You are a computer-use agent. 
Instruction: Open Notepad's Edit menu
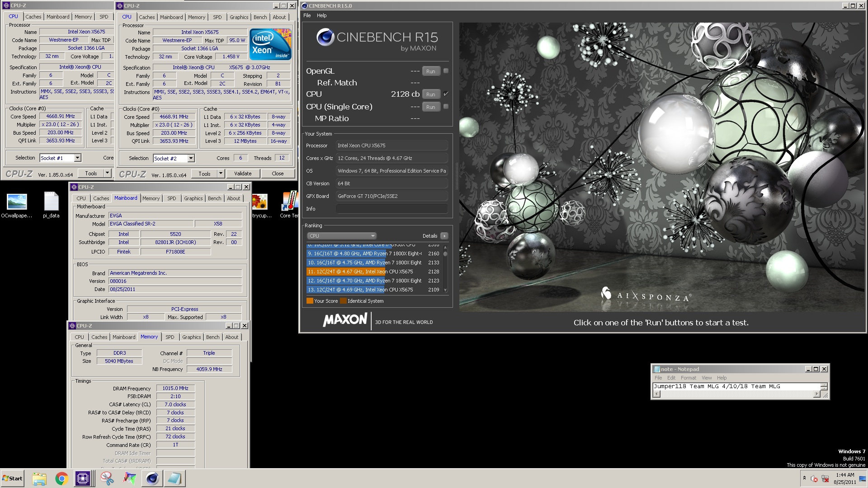coord(671,378)
